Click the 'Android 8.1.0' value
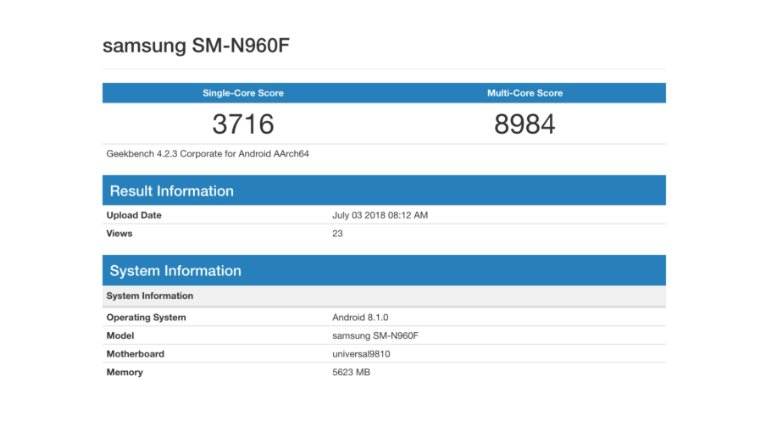Screen dimensions: 770x434 [x=360, y=317]
